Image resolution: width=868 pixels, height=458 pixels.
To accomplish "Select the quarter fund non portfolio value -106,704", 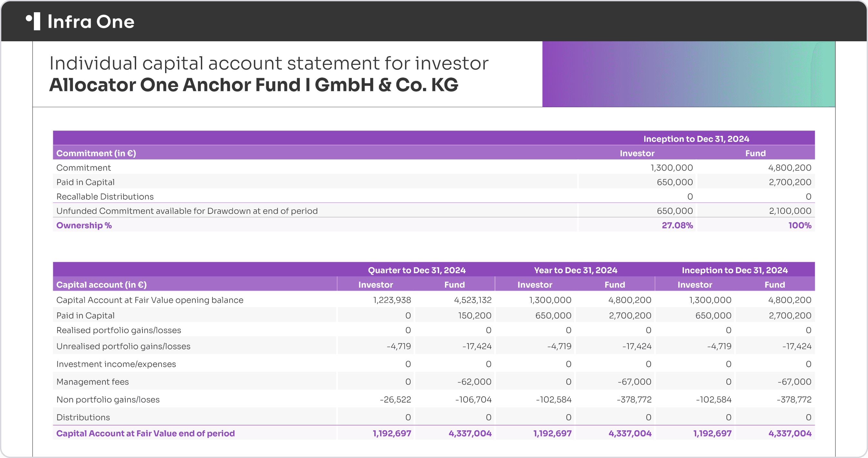I will pyautogui.click(x=473, y=400).
